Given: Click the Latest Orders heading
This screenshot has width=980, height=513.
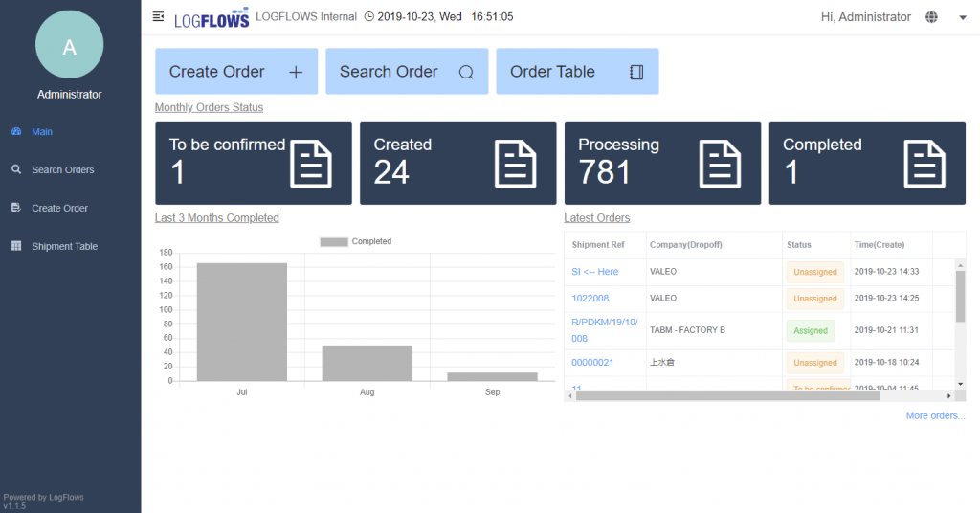Looking at the screenshot, I should click(597, 218).
